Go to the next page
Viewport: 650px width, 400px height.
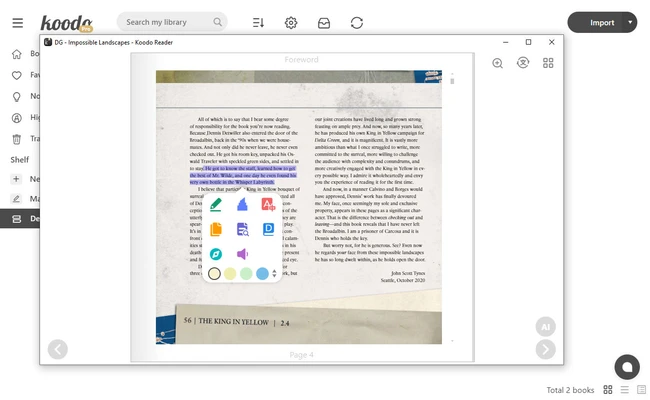546,349
